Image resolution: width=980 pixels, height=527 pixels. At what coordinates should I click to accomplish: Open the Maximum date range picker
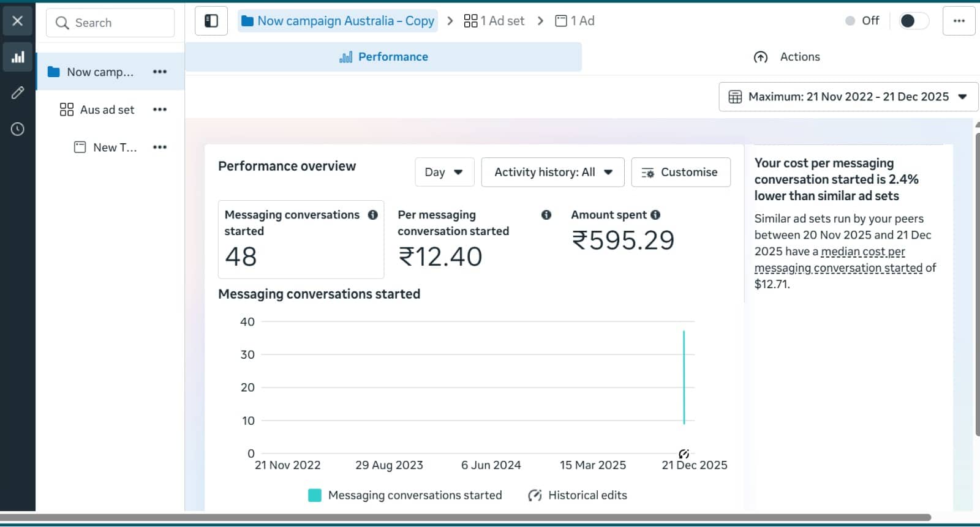(x=848, y=97)
